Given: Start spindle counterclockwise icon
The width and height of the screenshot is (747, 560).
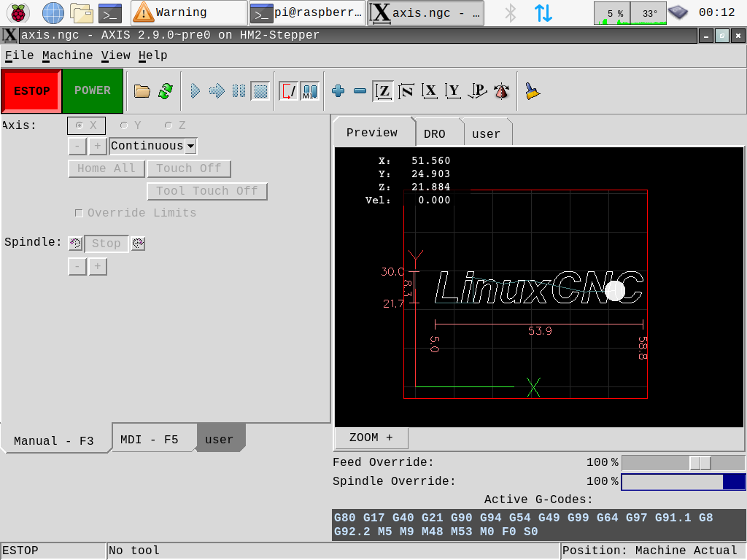Looking at the screenshot, I should pos(75,244).
